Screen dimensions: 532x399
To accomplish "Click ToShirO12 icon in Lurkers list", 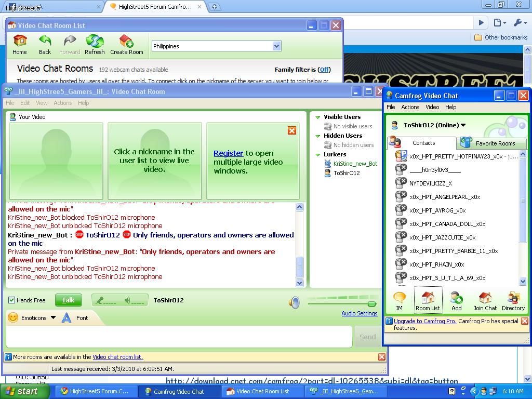I will tap(327, 173).
